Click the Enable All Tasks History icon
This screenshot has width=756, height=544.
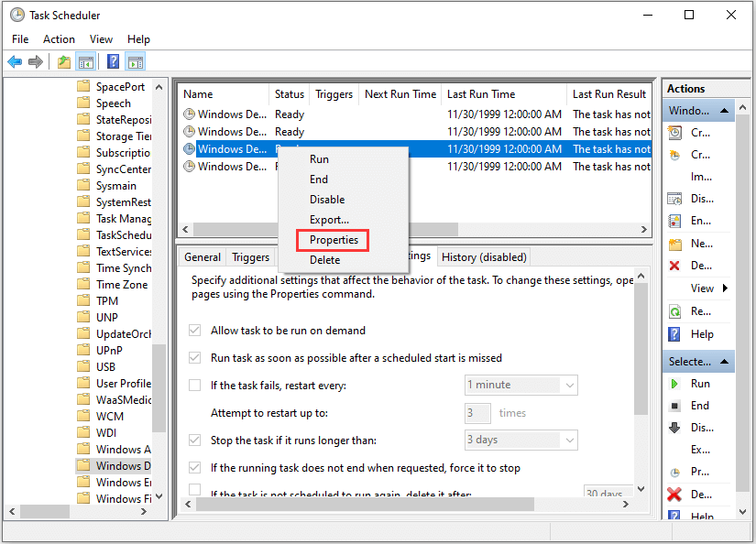(675, 221)
